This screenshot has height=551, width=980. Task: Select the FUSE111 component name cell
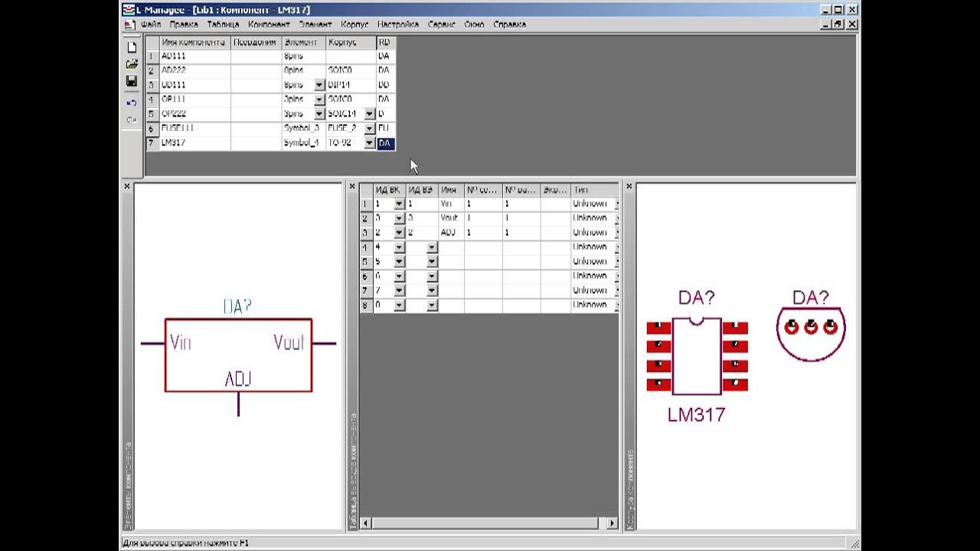click(194, 129)
